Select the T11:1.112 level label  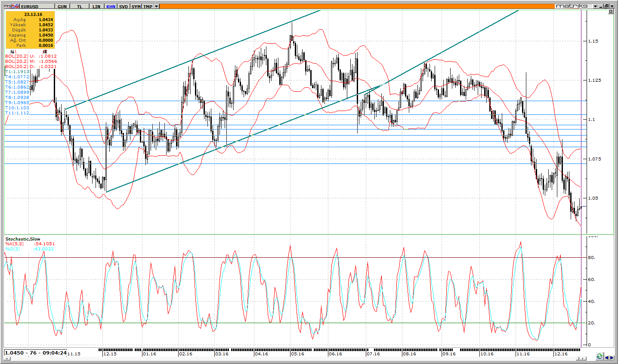point(18,113)
